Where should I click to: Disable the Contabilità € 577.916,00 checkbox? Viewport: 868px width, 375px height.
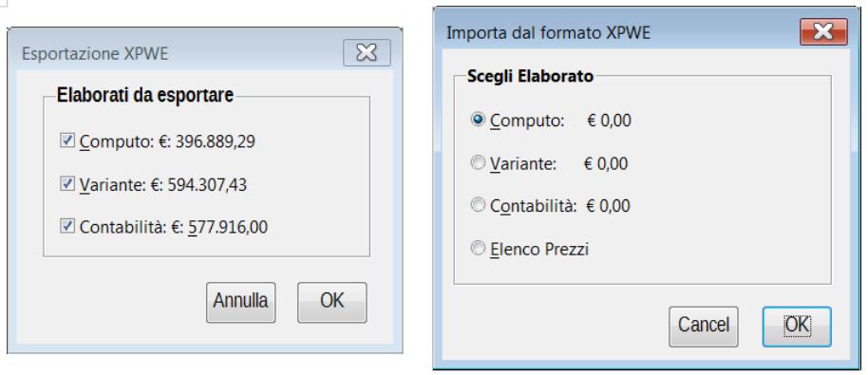point(67,226)
